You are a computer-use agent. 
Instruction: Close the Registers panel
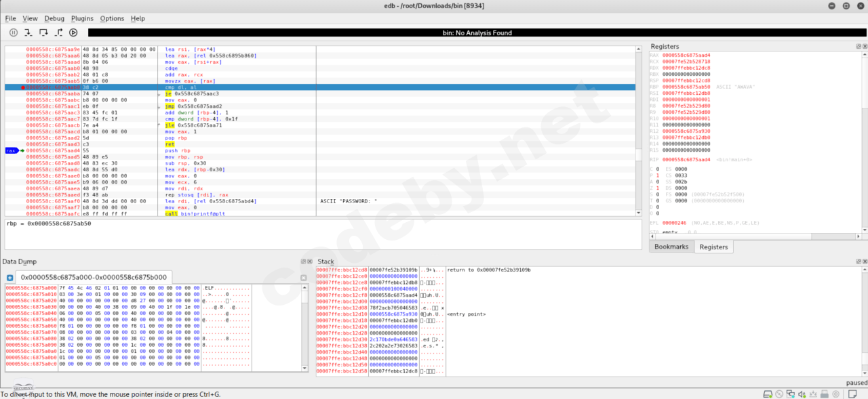tap(864, 46)
